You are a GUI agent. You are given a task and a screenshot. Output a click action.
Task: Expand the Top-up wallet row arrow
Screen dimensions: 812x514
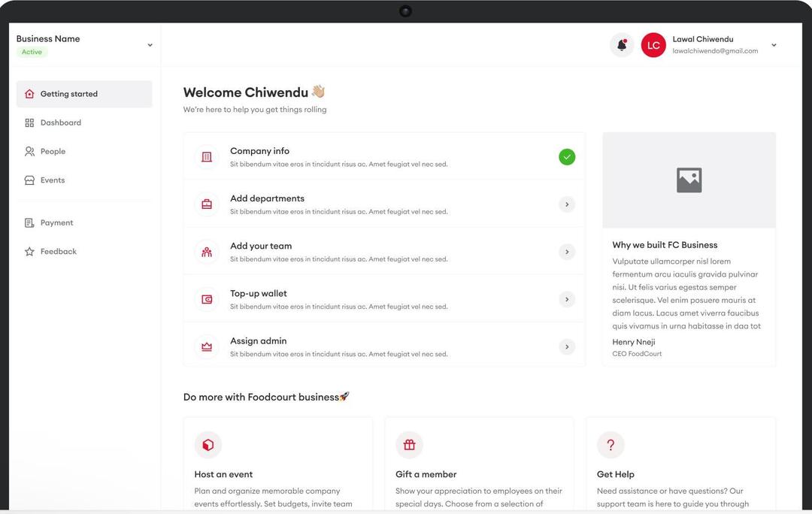coord(567,299)
